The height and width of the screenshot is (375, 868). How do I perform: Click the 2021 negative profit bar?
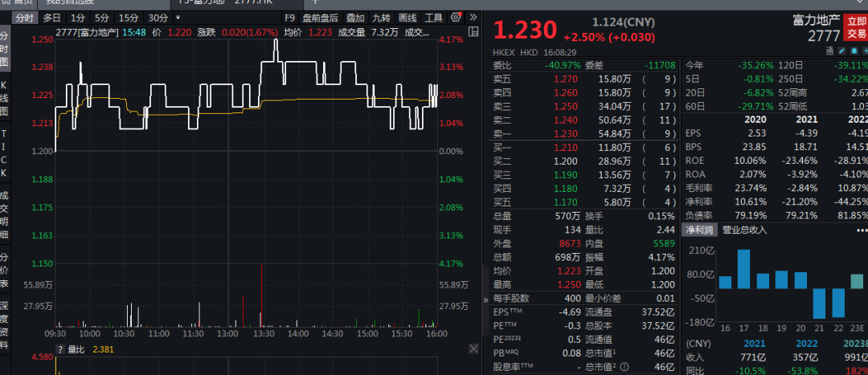click(x=819, y=303)
